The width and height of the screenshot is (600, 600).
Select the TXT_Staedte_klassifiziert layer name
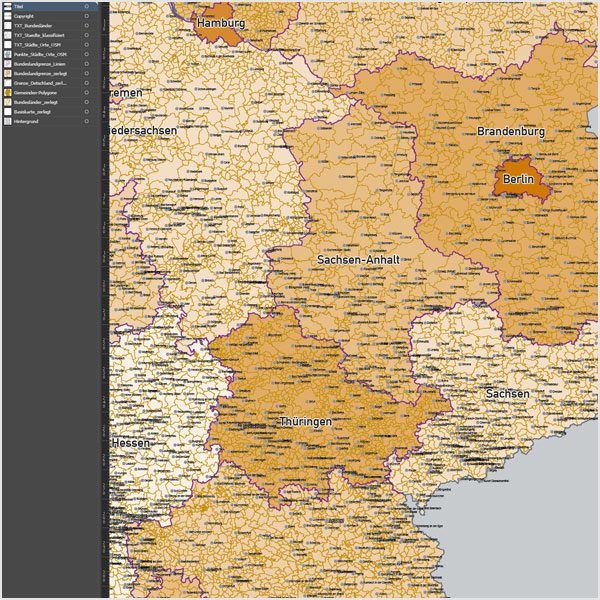(38, 35)
